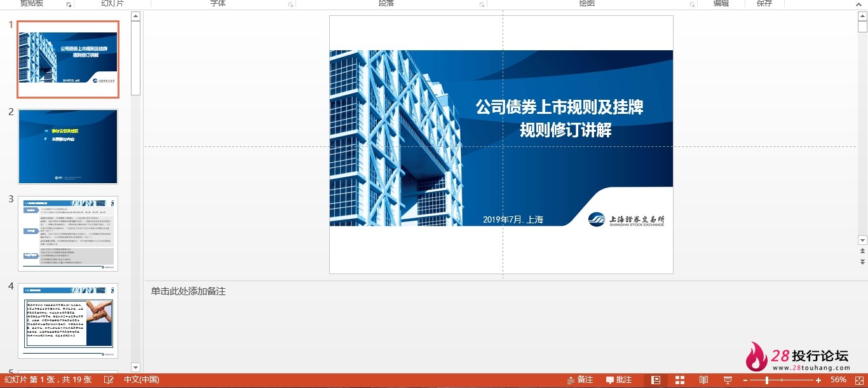Click scroll-down arrow of slide editor scrollbar
Viewport: 868px width, 388px height.
[x=862, y=240]
